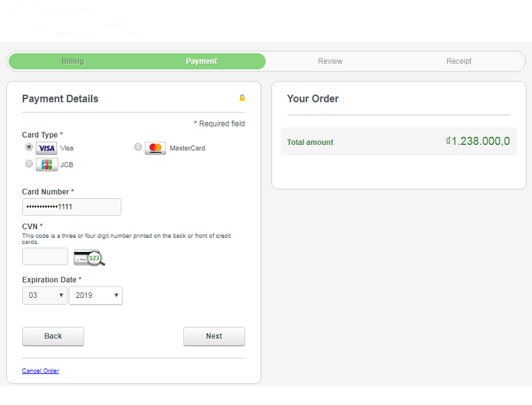Viewport: 532px width, 405px height.
Task: Select the JCB radio button
Action: [29, 164]
